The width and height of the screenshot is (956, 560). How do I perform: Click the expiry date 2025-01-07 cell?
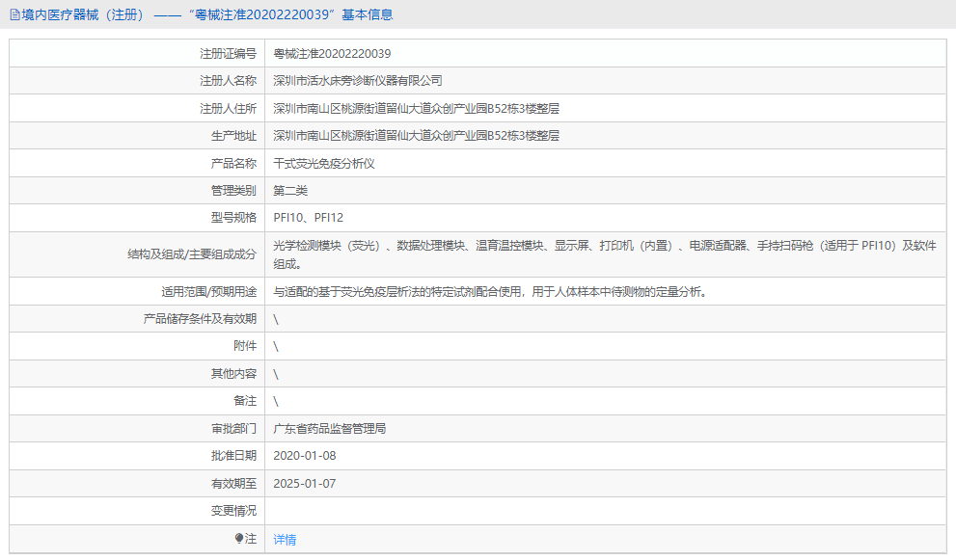tap(309, 483)
